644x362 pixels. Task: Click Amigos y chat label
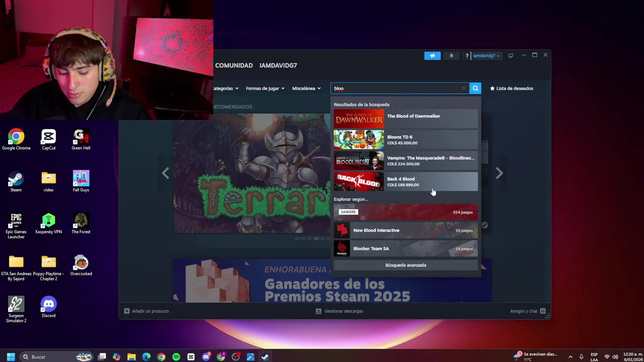(x=524, y=311)
